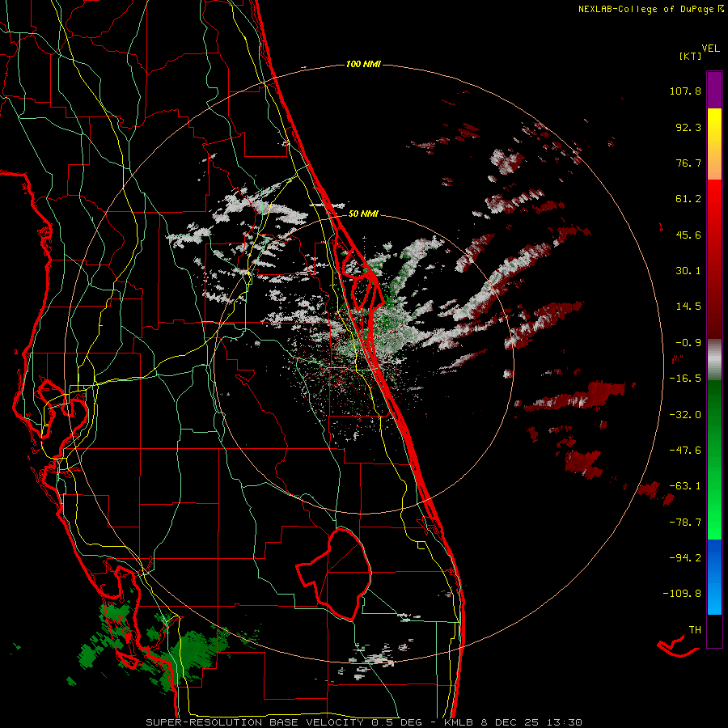Select the 14.5 scale value
Screen dimensions: 728x728
pos(688,307)
